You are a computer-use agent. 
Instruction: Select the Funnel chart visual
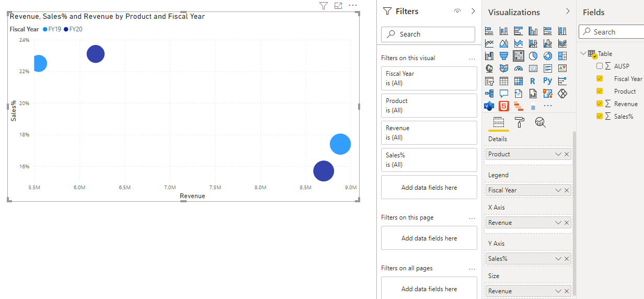tap(504, 56)
